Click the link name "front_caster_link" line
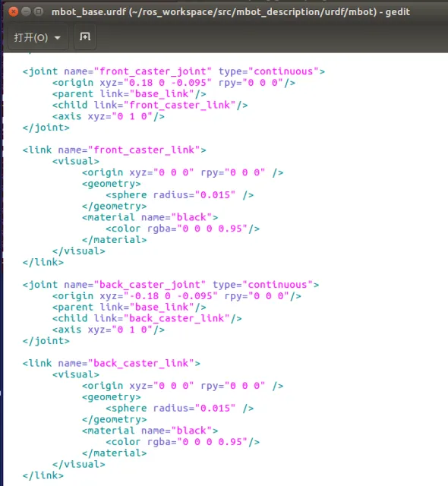The height and width of the screenshot is (486, 448). point(114,150)
